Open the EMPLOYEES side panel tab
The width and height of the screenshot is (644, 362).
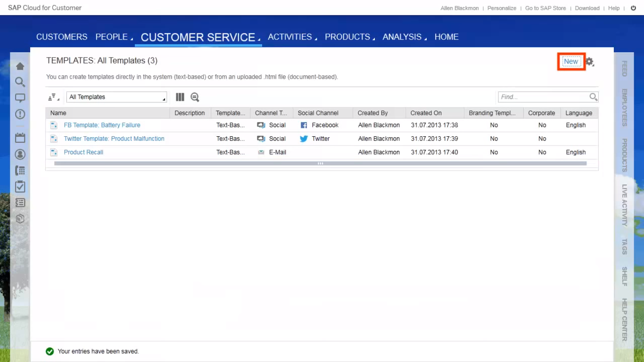[625, 107]
